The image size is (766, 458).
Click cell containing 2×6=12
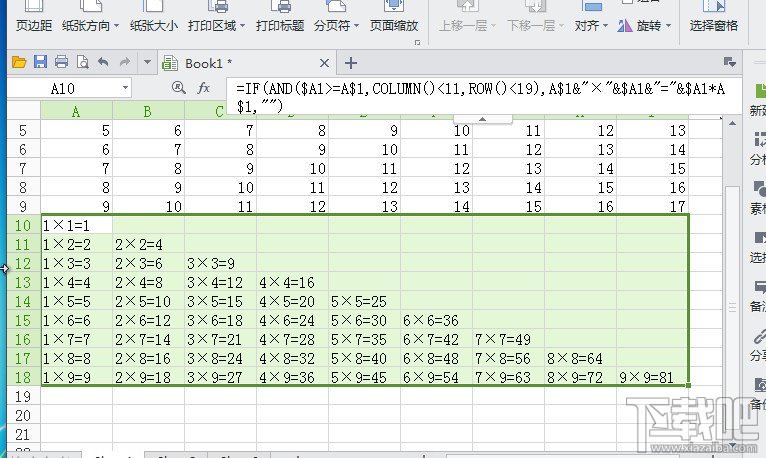(149, 321)
